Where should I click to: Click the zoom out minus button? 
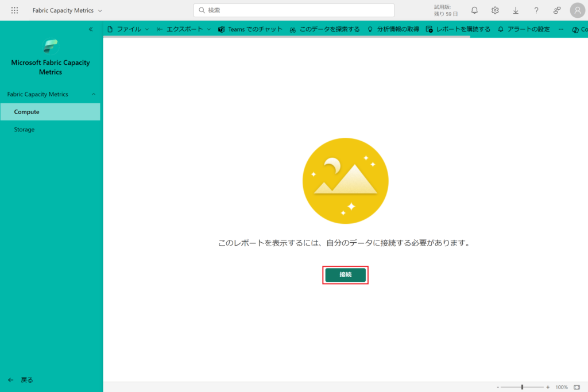point(498,387)
